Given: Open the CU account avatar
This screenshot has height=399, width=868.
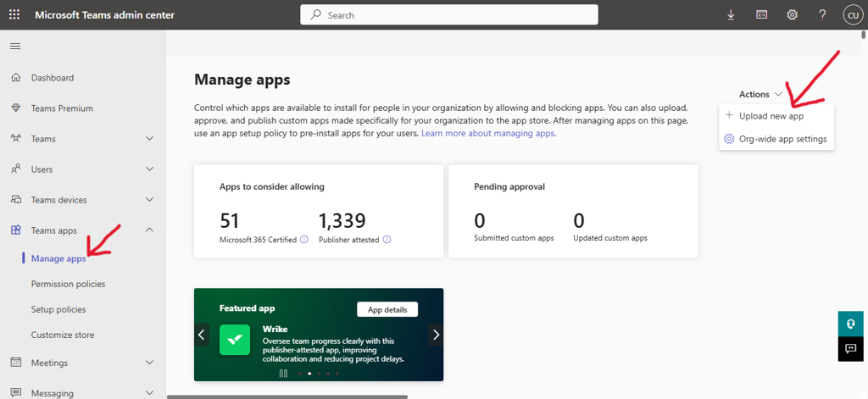Looking at the screenshot, I should (853, 15).
